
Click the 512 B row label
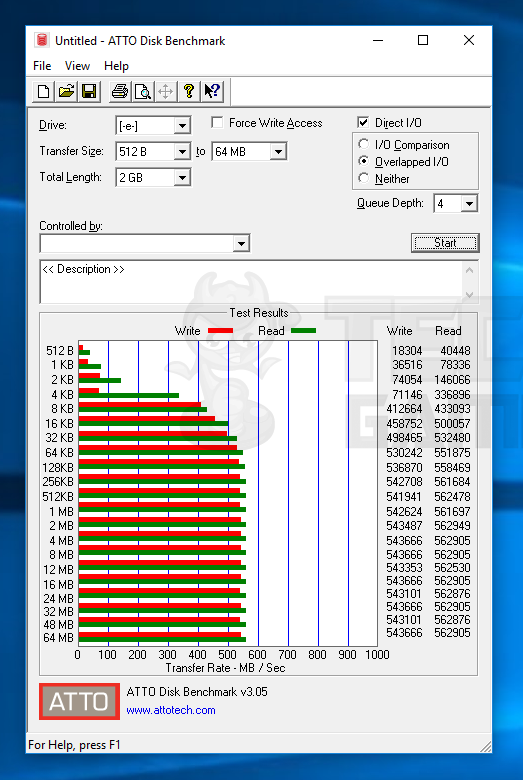pos(60,350)
